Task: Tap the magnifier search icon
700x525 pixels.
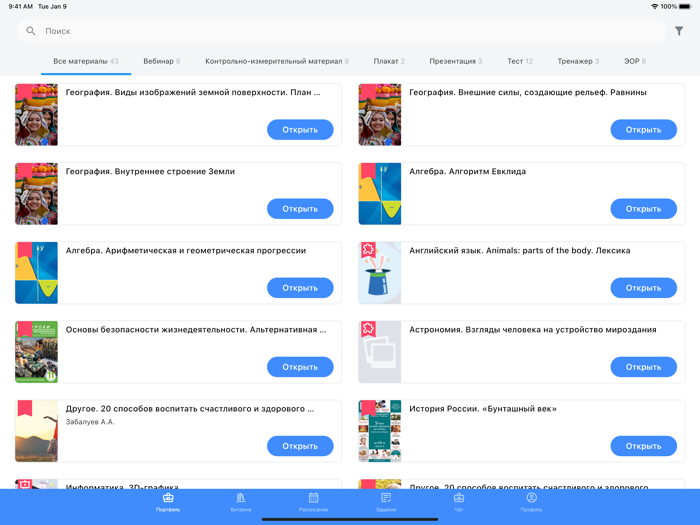Action: 30,31
